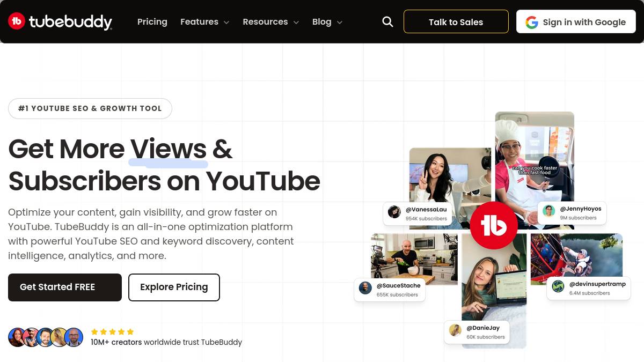Click @JennyHoyos profile avatar

pos(549,211)
